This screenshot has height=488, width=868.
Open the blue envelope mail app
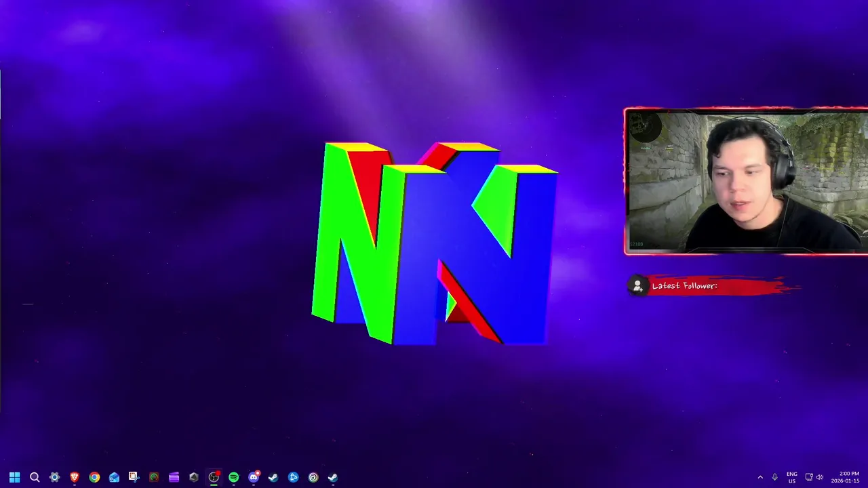pos(114,477)
